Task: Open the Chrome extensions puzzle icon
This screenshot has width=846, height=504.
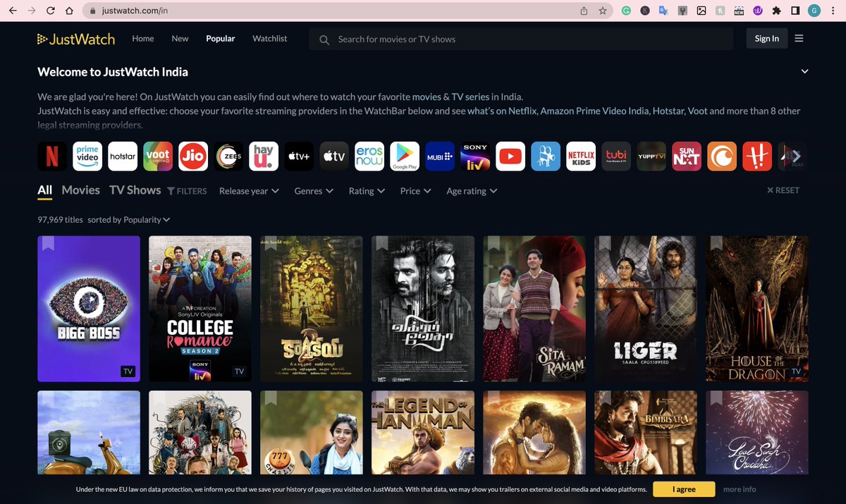Action: (x=777, y=11)
